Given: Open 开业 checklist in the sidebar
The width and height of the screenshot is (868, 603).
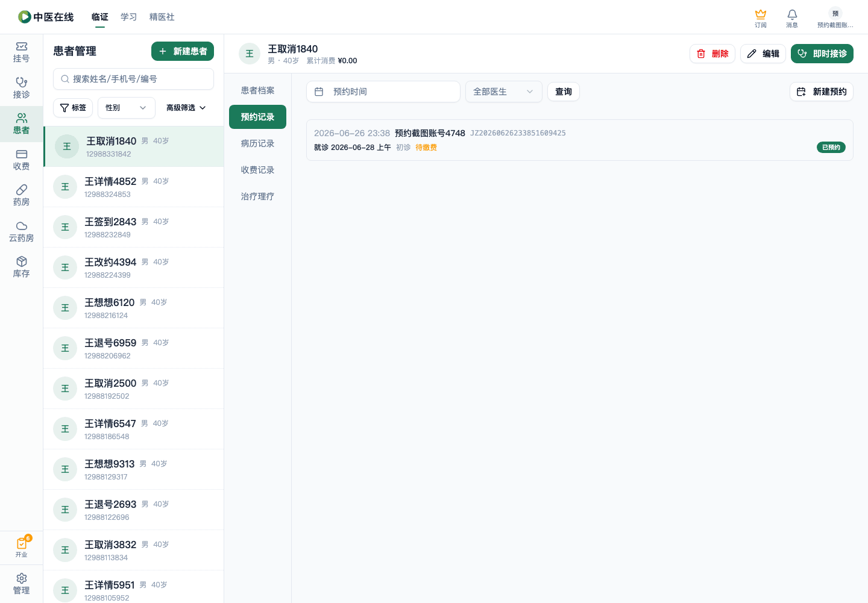Looking at the screenshot, I should (21, 548).
